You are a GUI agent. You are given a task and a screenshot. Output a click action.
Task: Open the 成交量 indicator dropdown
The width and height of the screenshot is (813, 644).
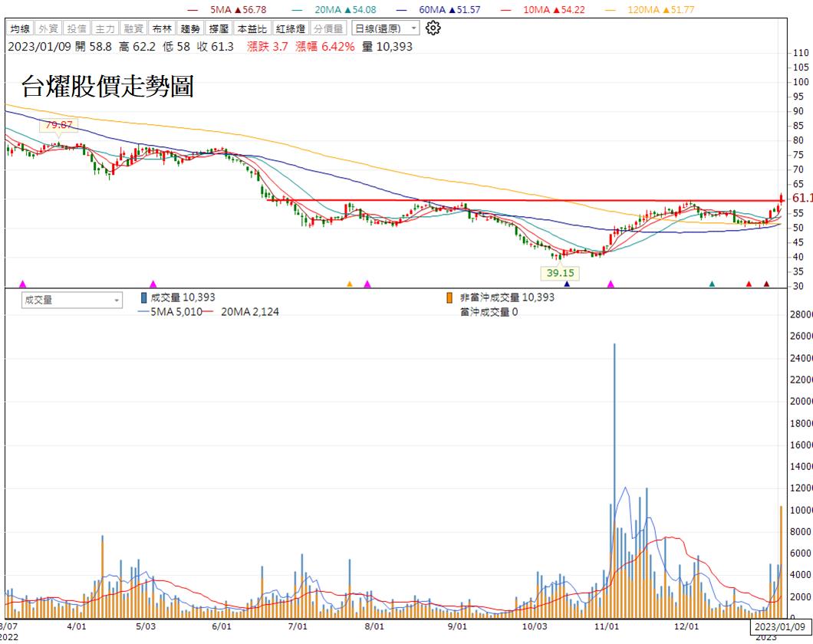click(72, 300)
